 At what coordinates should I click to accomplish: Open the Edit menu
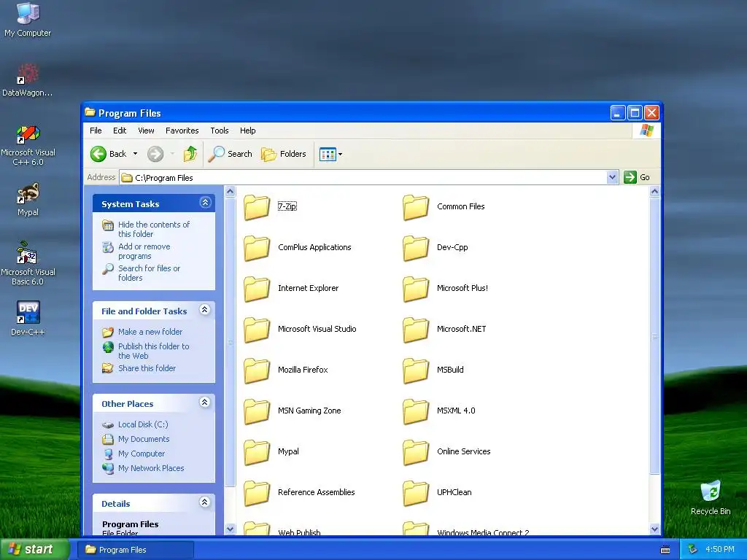[x=120, y=131]
